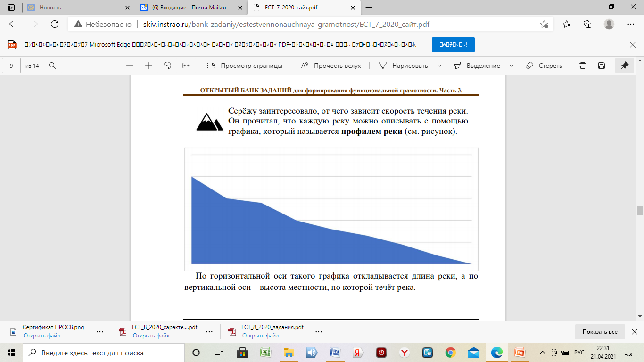
Task: Select the Стереть eraser tool
Action: point(544,66)
